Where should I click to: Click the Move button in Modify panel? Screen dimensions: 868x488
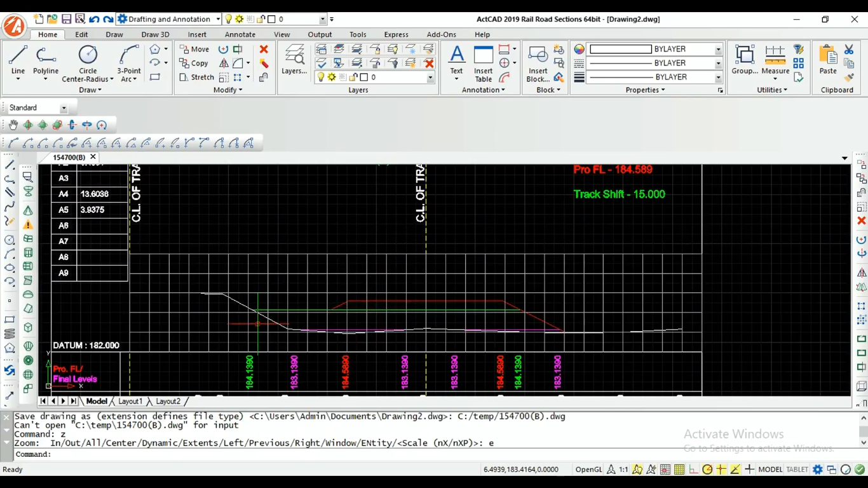(x=194, y=49)
